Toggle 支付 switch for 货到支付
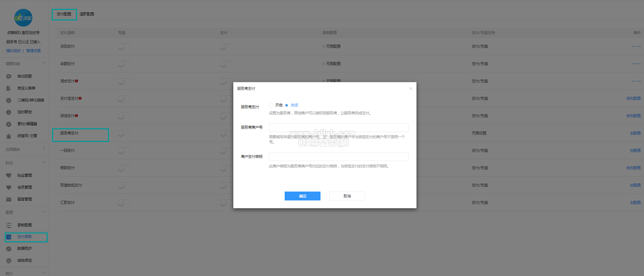The height and width of the screenshot is (276, 644). click(226, 46)
